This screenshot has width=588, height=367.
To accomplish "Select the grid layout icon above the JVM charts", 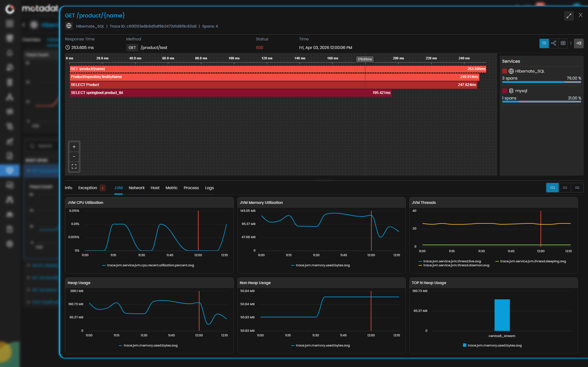I will 552,187.
